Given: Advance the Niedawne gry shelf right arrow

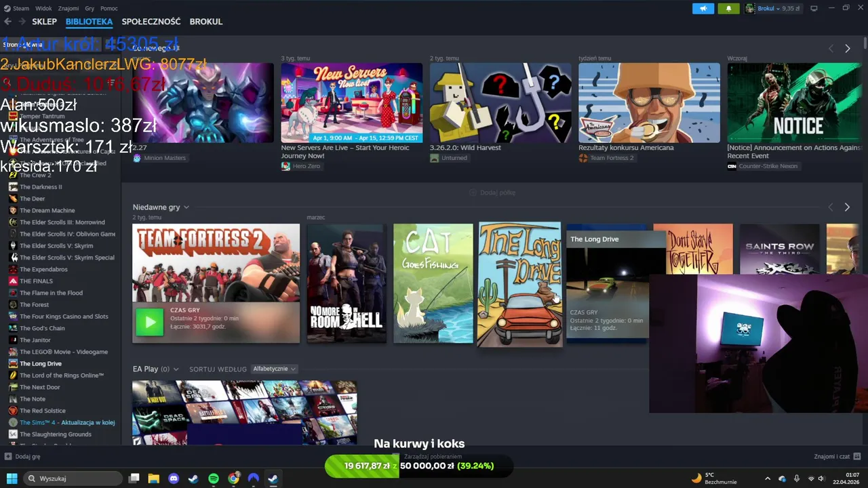Looking at the screenshot, I should [847, 207].
